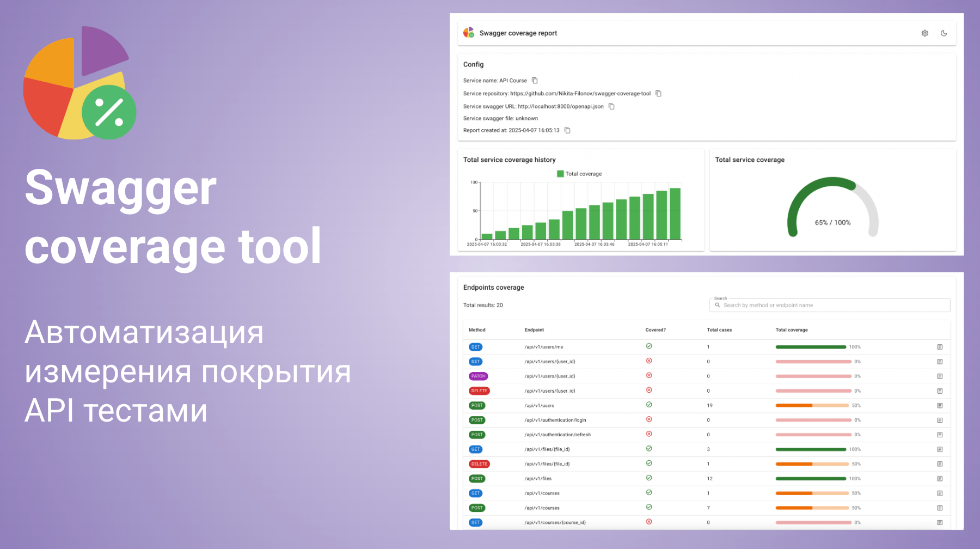Click the Total cases column header
This screenshot has height=549, width=980.
[719, 330]
